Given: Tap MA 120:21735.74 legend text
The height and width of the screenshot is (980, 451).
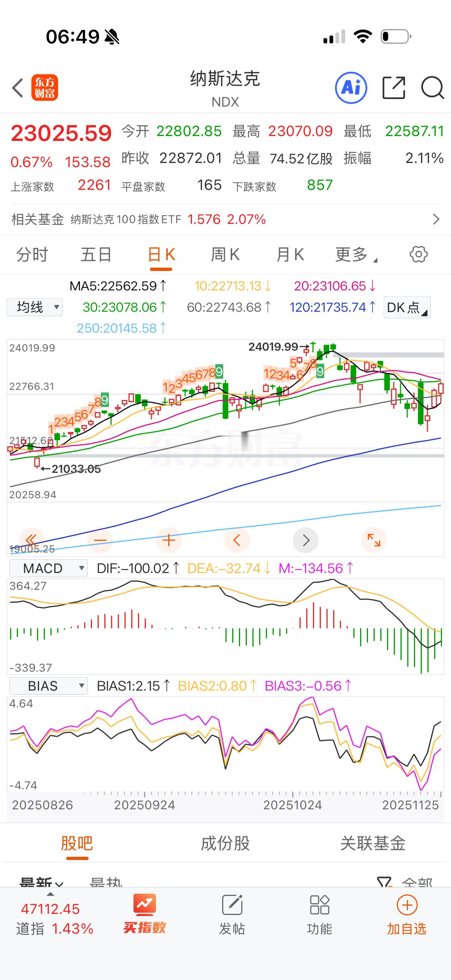Looking at the screenshot, I should pyautogui.click(x=332, y=307).
